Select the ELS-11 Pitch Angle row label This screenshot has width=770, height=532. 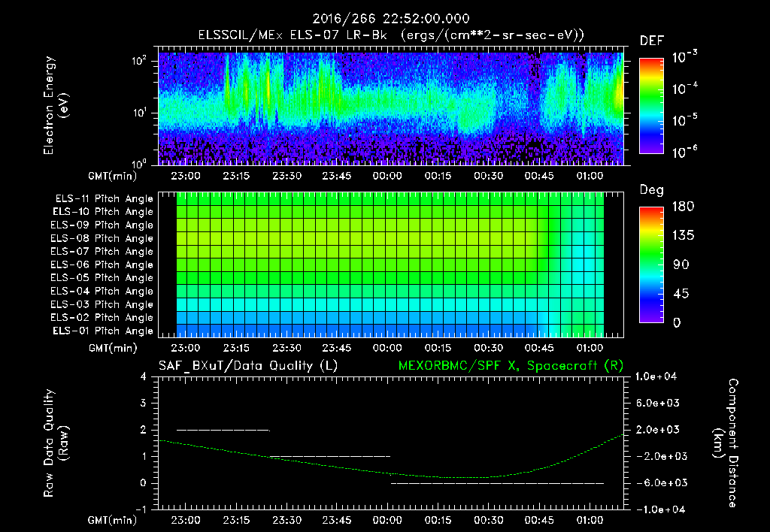pyautogui.click(x=102, y=199)
